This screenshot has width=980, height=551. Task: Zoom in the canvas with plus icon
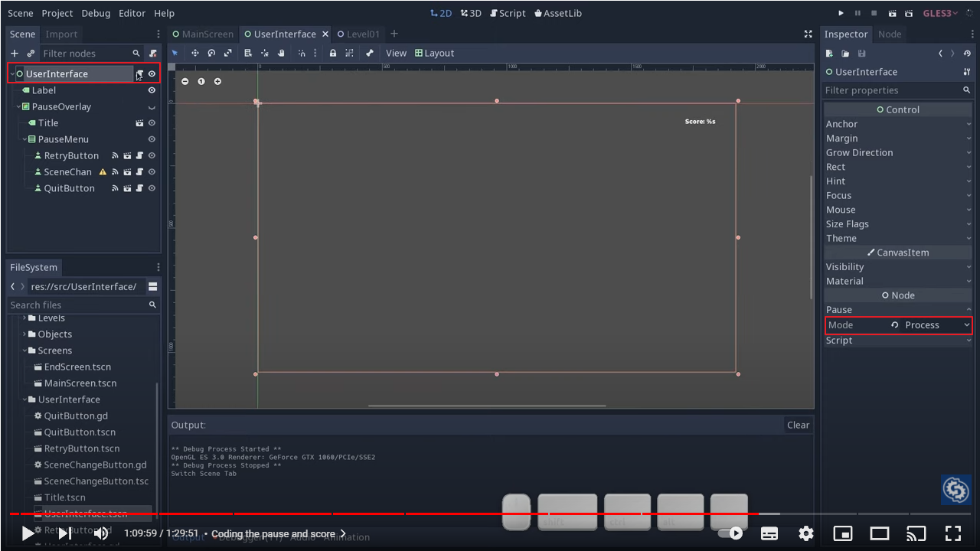(x=217, y=81)
